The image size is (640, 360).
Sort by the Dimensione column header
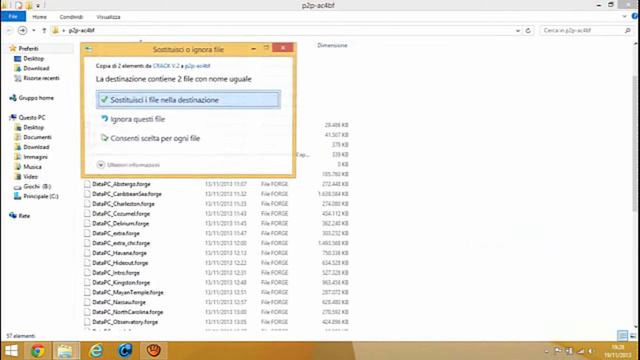[332, 46]
